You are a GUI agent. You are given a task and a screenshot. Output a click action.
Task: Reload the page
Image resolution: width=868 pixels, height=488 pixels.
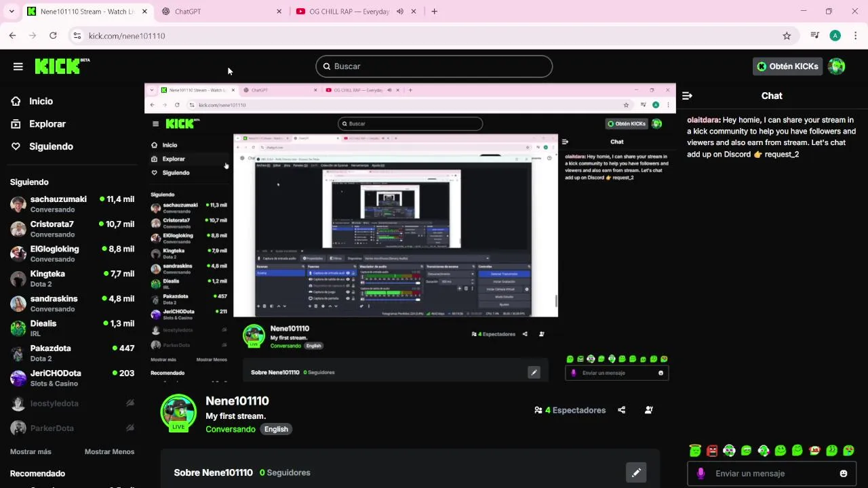tap(53, 36)
